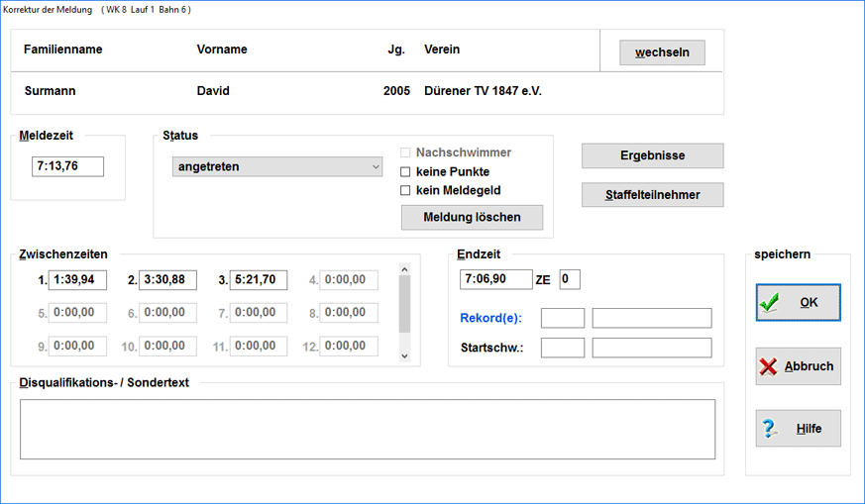Open the Ergebnisse results button
865x504 pixels.
coord(652,155)
